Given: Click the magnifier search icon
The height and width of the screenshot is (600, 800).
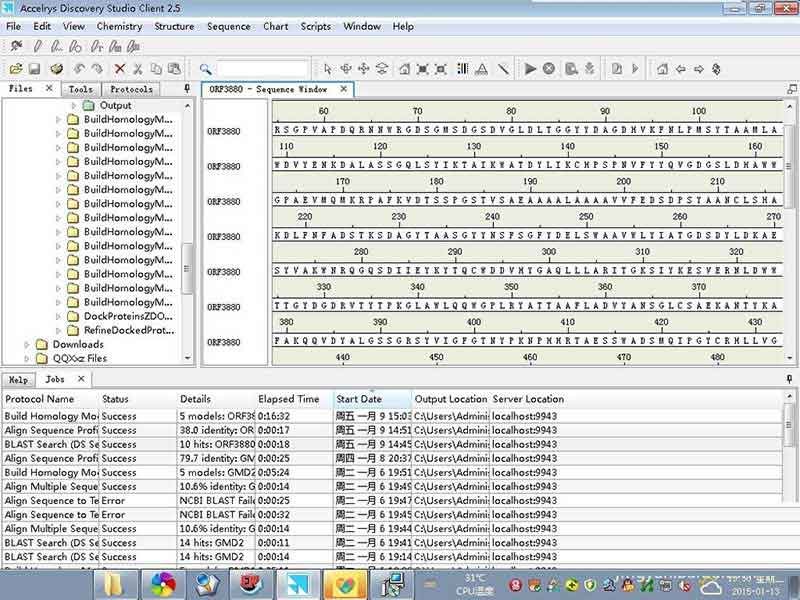Looking at the screenshot, I should click(205, 69).
